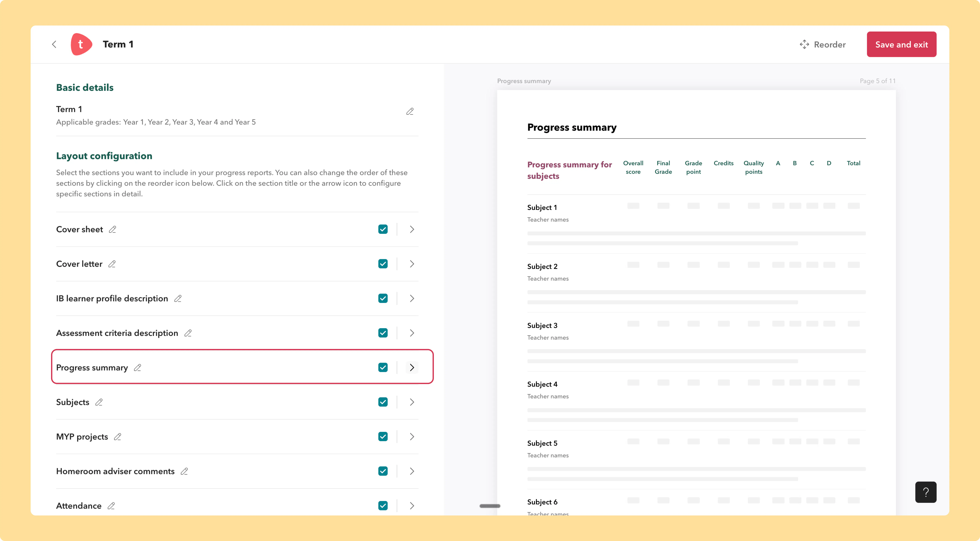Open the Attendance section title
Image resolution: width=980 pixels, height=541 pixels.
point(79,506)
